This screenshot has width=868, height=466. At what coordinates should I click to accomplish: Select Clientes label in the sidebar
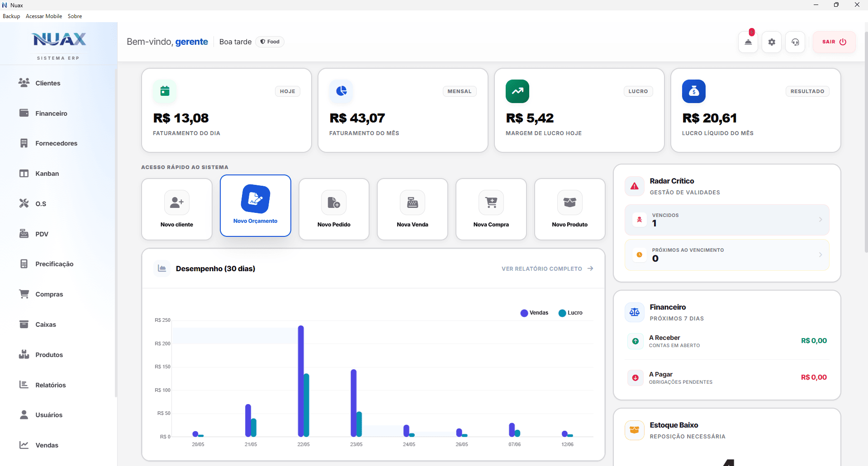[x=48, y=83]
